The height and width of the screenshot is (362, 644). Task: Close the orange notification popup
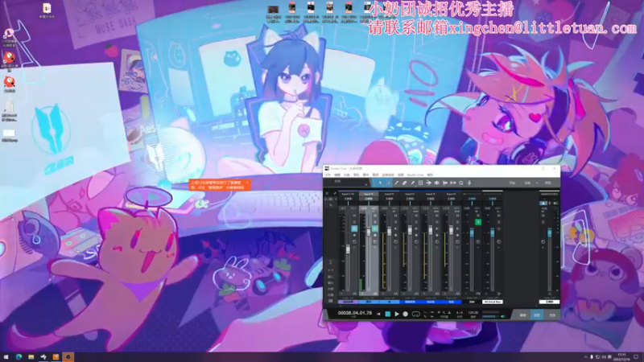pyautogui.click(x=247, y=183)
